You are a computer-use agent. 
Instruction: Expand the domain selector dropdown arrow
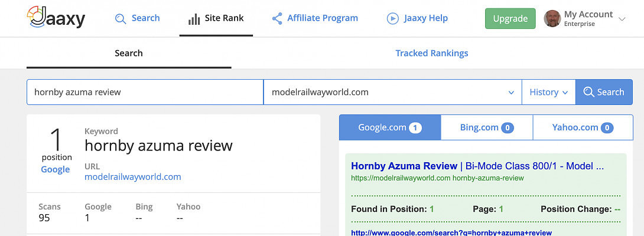511,93
